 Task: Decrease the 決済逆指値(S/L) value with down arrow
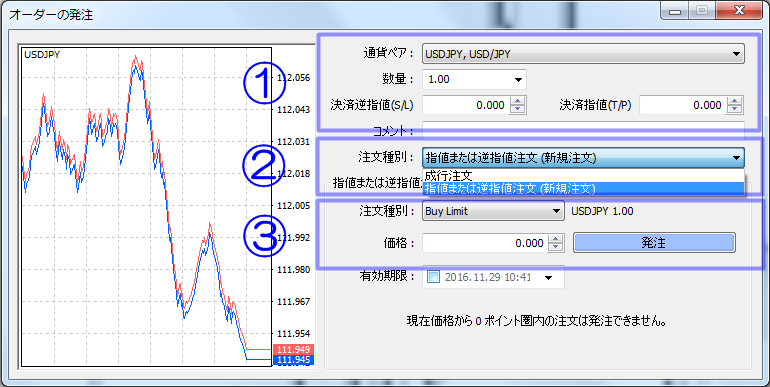click(x=518, y=109)
